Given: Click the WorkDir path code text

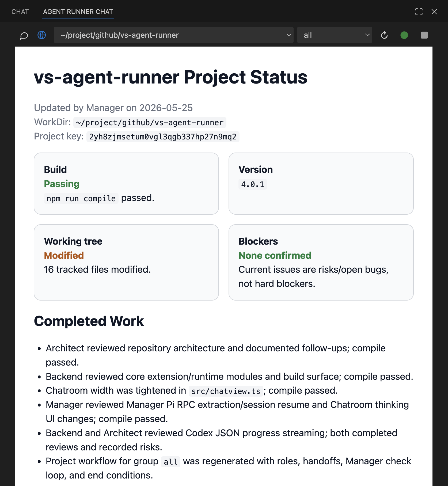Looking at the screenshot, I should pos(150,123).
